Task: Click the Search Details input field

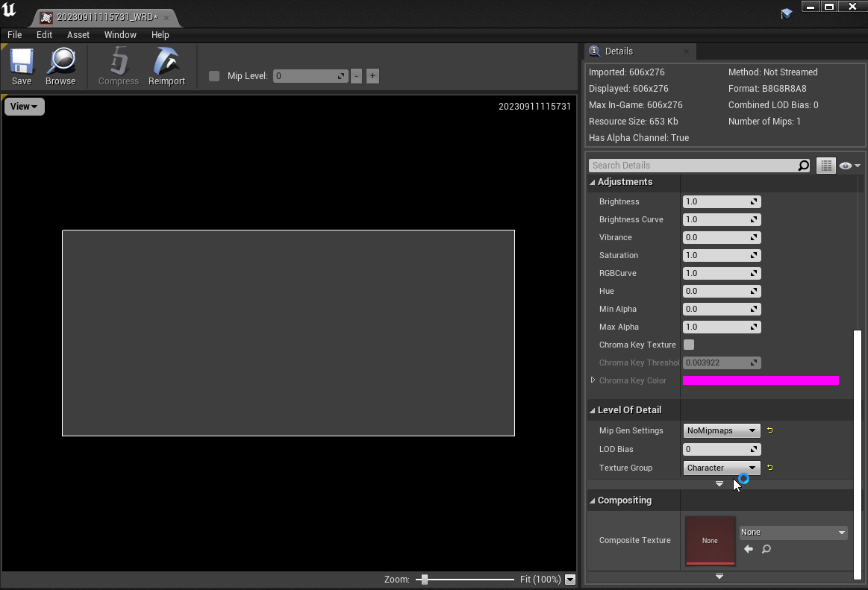Action: (693, 166)
